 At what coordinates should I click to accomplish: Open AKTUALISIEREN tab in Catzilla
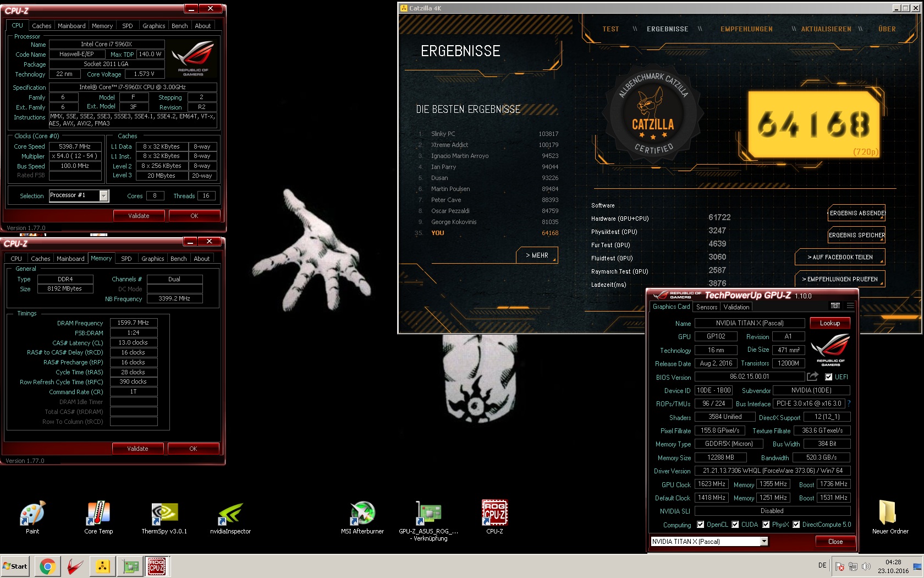826,29
